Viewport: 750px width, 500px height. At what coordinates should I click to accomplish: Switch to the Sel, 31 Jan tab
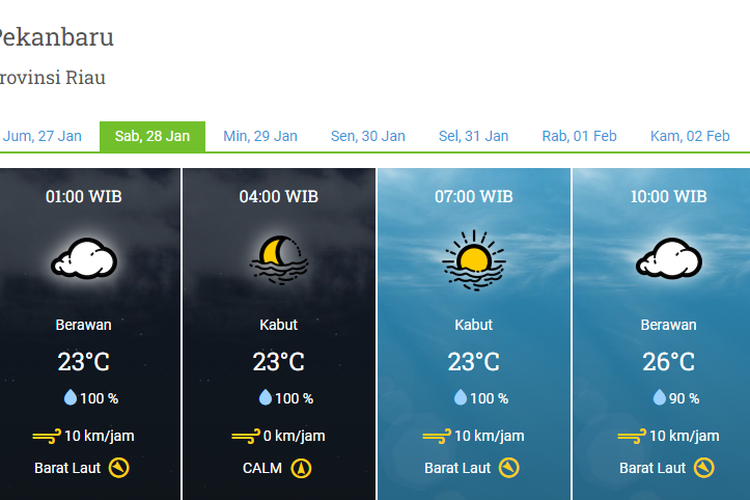(x=473, y=136)
